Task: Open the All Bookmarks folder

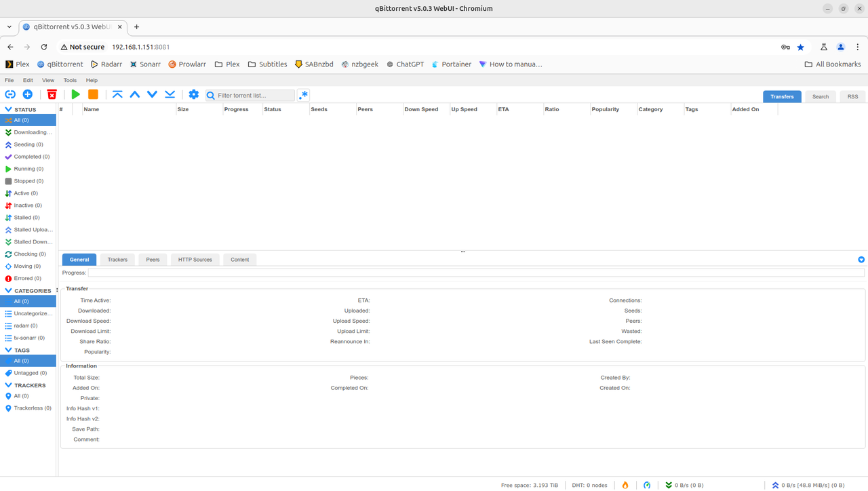Action: (x=833, y=64)
